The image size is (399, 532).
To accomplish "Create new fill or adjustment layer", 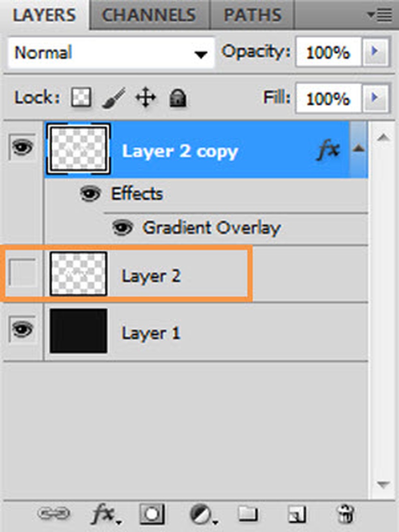I will point(201,514).
